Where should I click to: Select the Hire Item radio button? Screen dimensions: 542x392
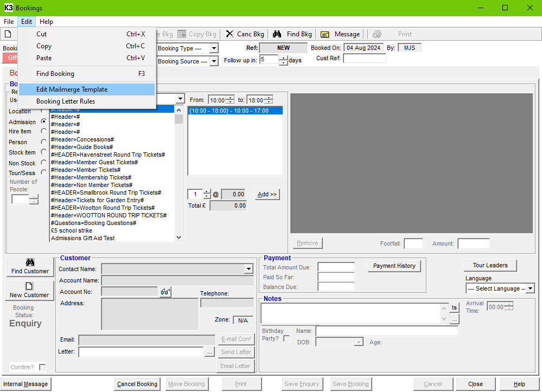tap(43, 132)
